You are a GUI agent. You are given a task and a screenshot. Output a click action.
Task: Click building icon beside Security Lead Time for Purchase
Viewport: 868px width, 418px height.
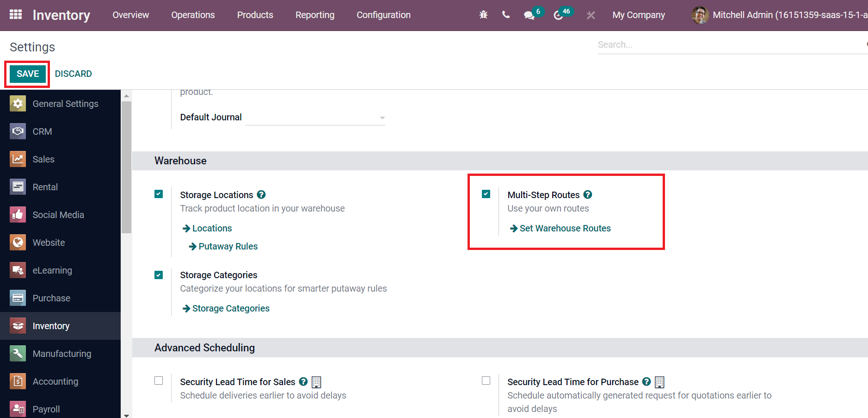(x=659, y=382)
